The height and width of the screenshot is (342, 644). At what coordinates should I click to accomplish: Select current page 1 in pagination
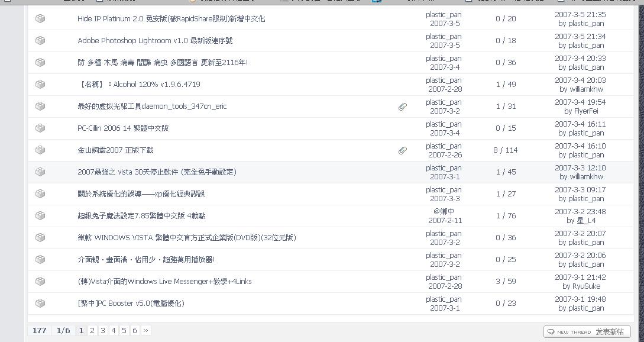coord(82,331)
